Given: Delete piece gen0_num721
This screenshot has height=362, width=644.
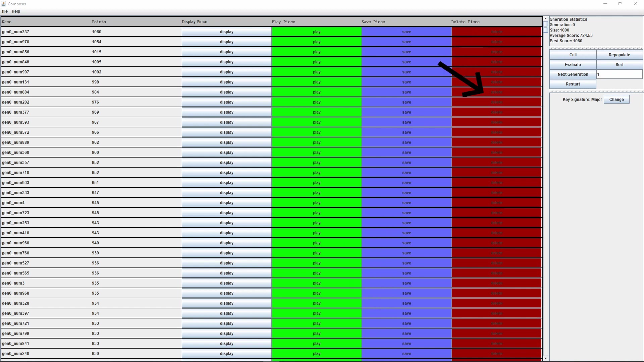Looking at the screenshot, I should [x=496, y=323].
